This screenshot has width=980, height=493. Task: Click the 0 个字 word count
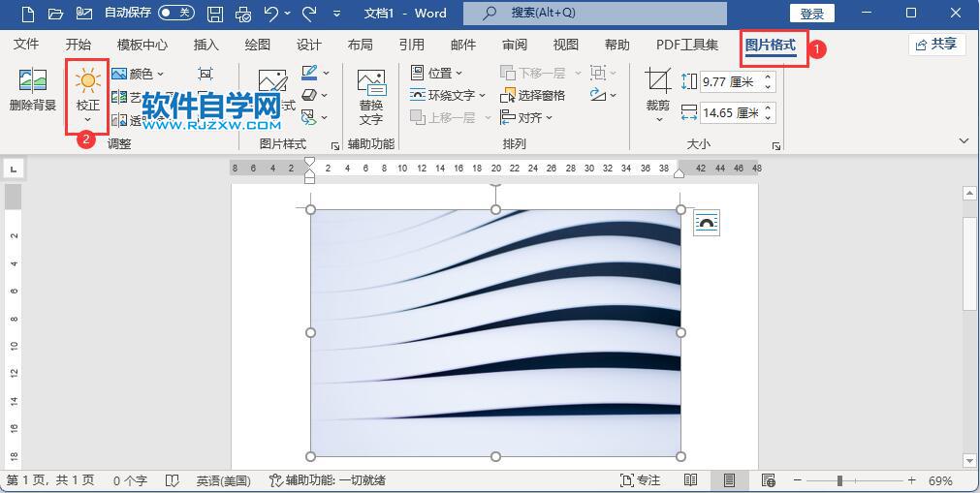click(130, 480)
